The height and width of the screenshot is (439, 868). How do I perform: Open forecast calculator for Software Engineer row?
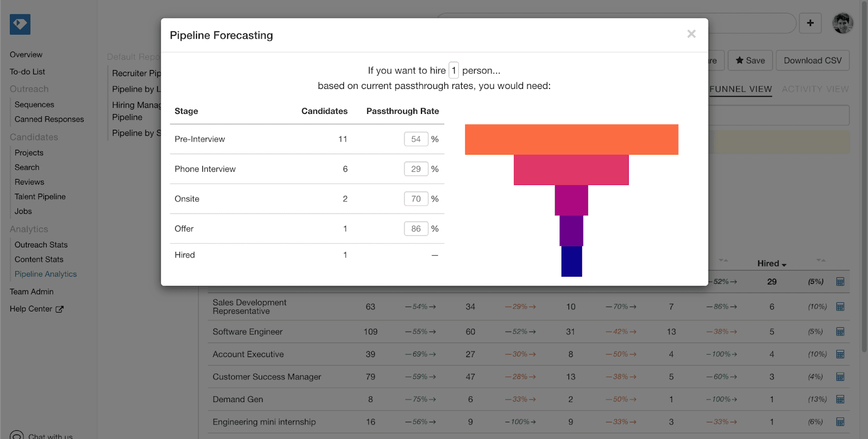[x=840, y=332]
